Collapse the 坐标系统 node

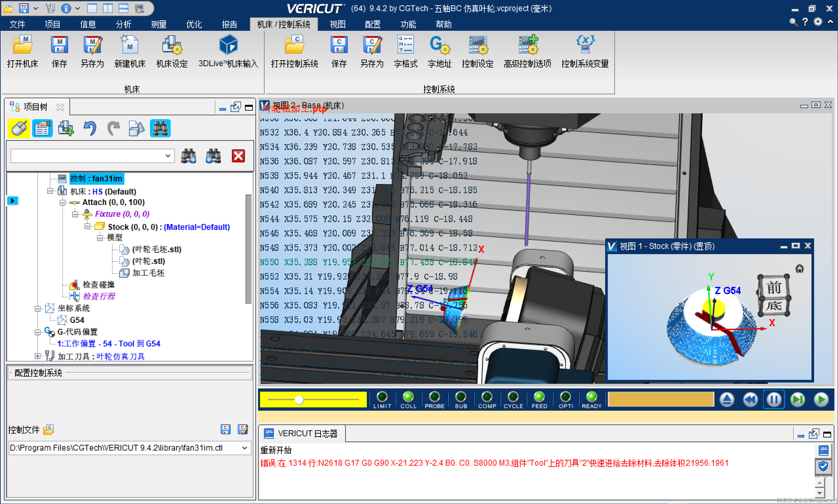(38, 309)
